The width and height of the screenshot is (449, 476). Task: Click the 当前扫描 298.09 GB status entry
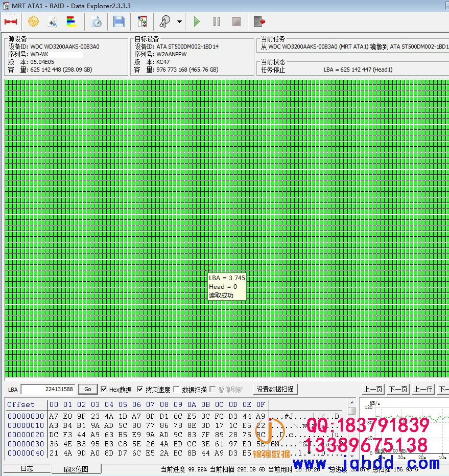238,469
